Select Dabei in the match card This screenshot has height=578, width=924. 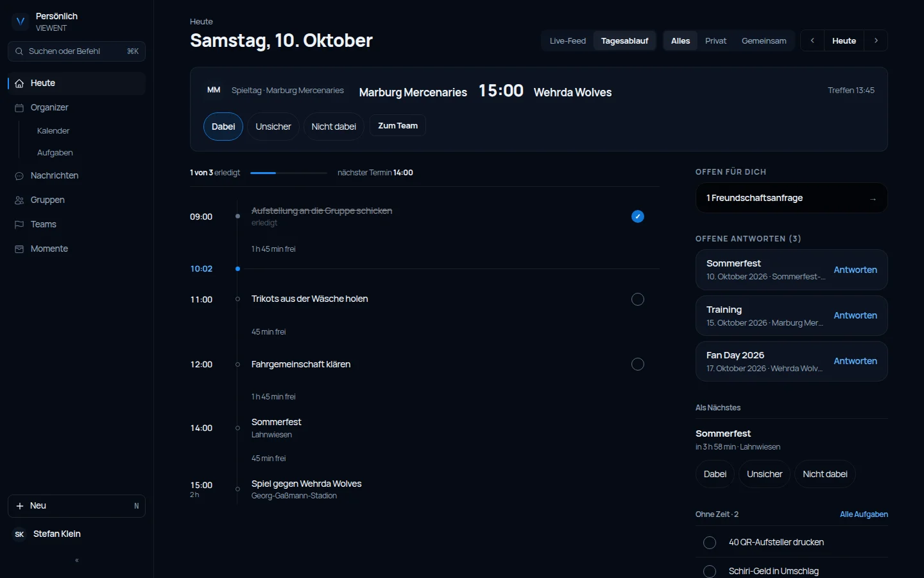(223, 127)
